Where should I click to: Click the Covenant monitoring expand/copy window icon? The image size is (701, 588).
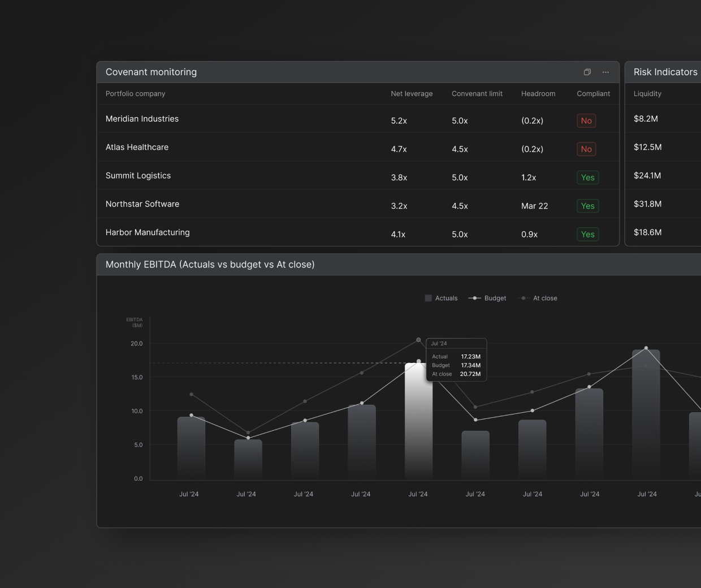[x=587, y=72]
